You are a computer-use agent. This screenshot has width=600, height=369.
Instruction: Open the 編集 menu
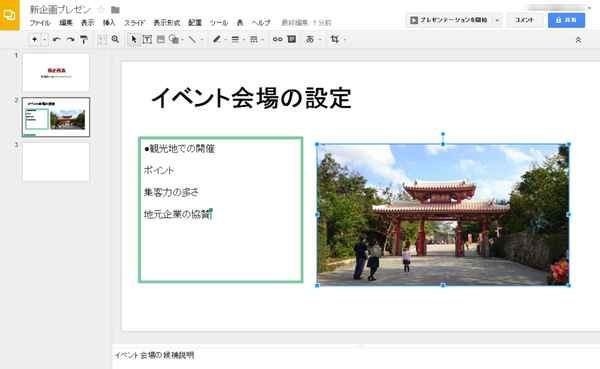(x=66, y=23)
